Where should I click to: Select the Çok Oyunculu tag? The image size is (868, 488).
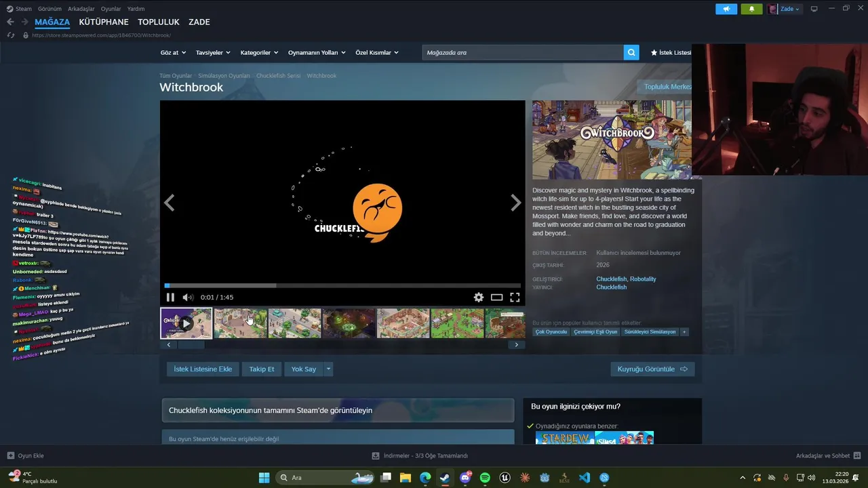pyautogui.click(x=551, y=332)
